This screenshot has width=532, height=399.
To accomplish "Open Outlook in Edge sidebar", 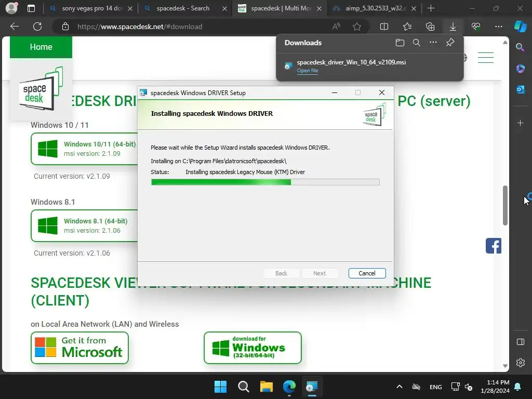I will tap(520, 89).
